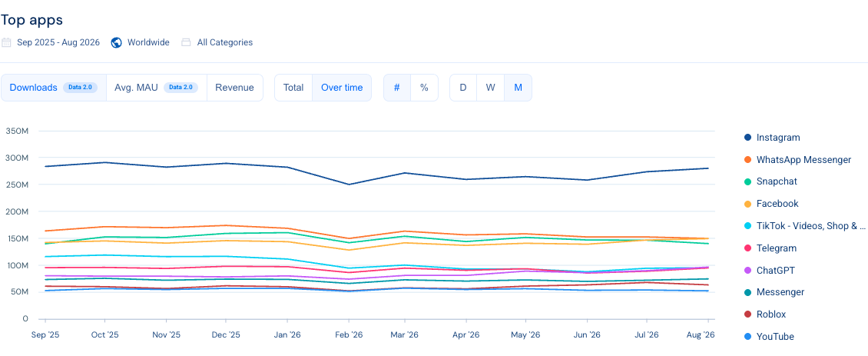Viewport: 868px width, 356px height.
Task: Show values as absolute numbers (#)
Action: point(397,88)
